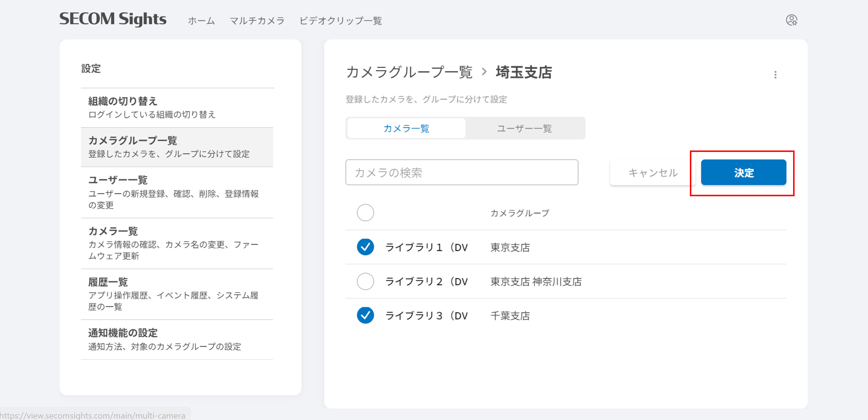The width and height of the screenshot is (868, 420).
Task: Switch to the カメラ一覧 tab
Action: point(406,128)
